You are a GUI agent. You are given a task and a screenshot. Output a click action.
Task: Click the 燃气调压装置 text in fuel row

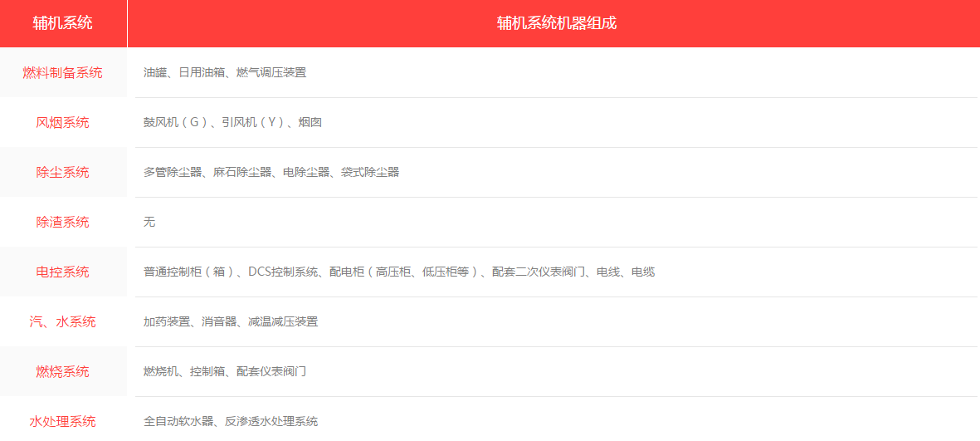[271, 72]
